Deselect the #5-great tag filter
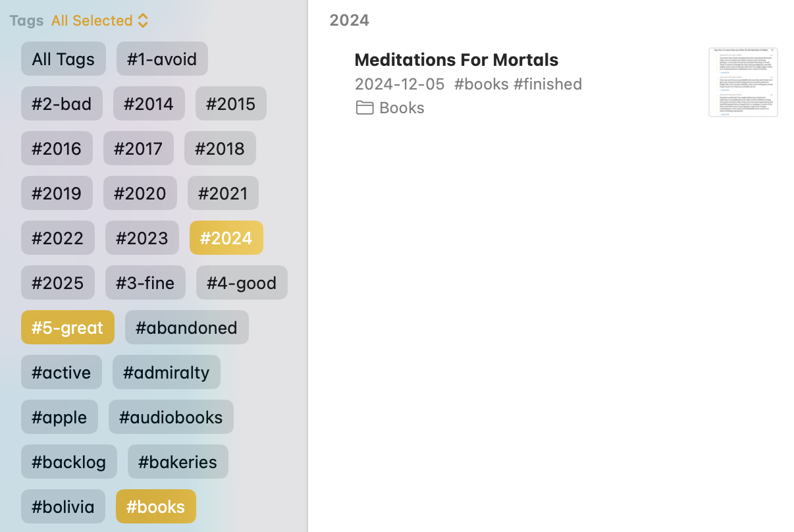Image resolution: width=794 pixels, height=532 pixels. point(67,327)
